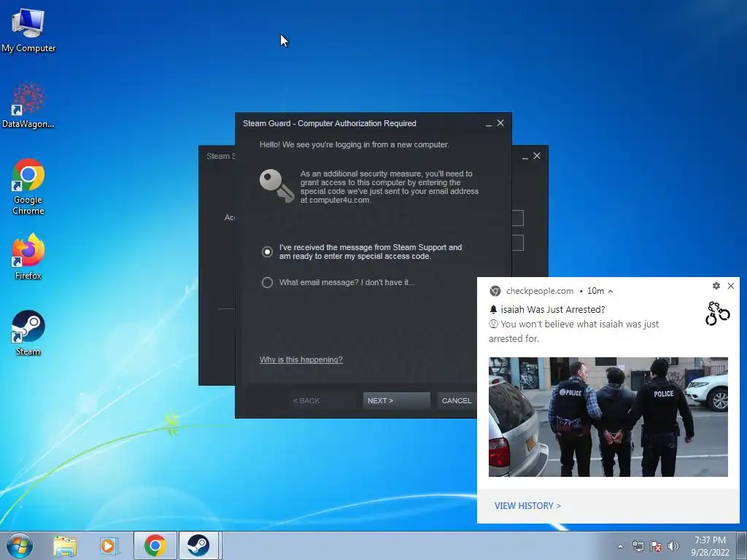Image resolution: width=747 pixels, height=560 pixels.
Task: Click the police arrest photo thumbnail
Action: point(608,417)
